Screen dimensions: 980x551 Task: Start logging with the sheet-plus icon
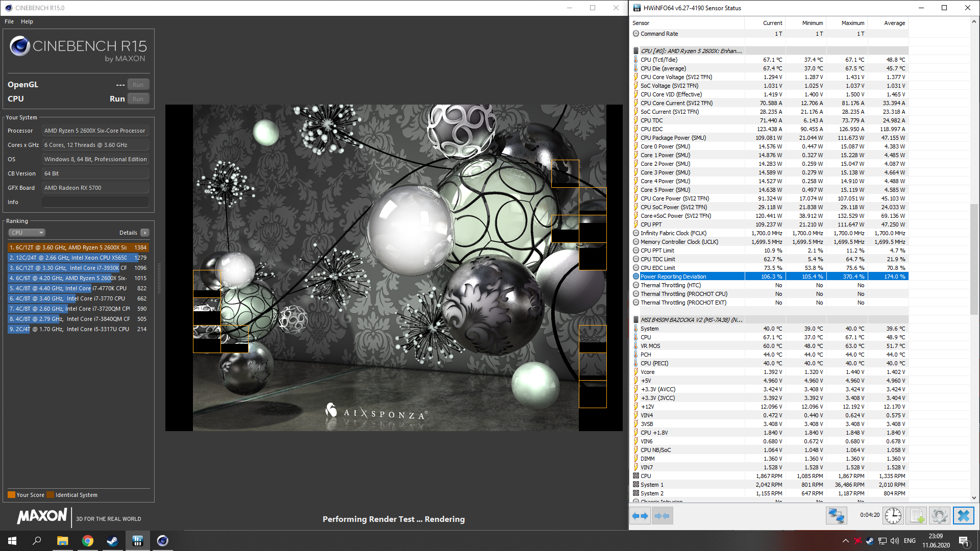point(917,516)
